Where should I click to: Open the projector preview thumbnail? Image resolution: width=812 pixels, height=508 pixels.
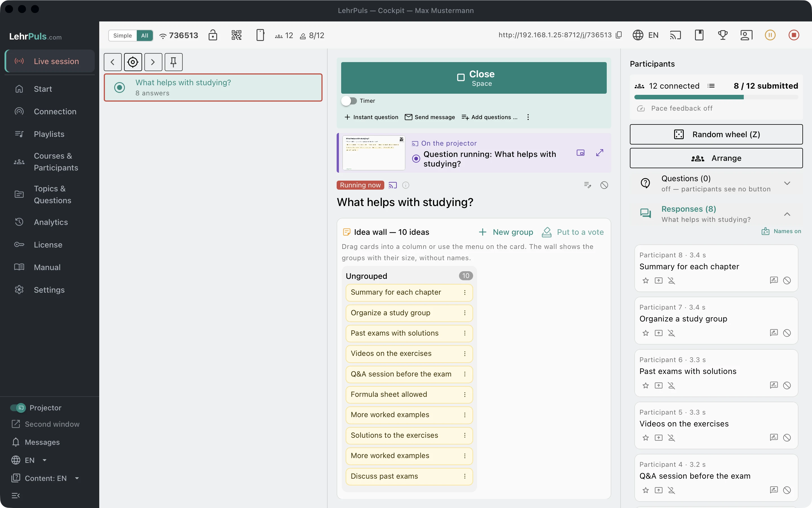point(374,153)
